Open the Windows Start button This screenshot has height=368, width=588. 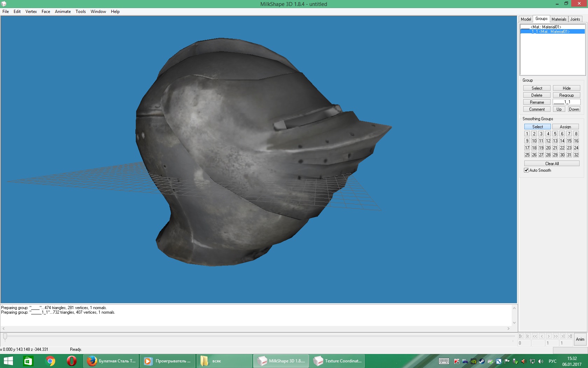click(8, 361)
